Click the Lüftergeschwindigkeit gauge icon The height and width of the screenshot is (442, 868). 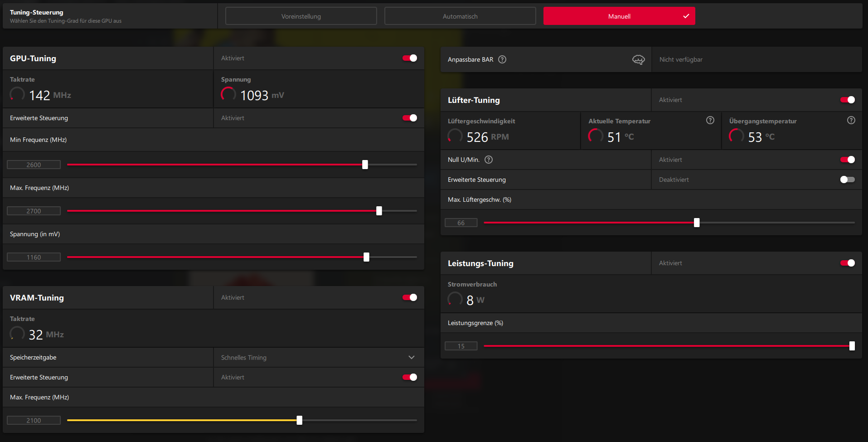(x=455, y=136)
